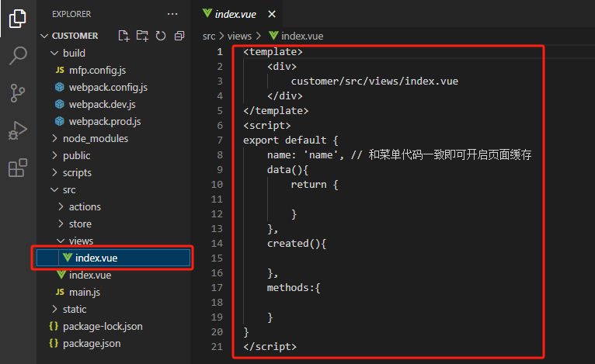Open the Run and Debug view
The height and width of the screenshot is (364, 595).
(17, 130)
